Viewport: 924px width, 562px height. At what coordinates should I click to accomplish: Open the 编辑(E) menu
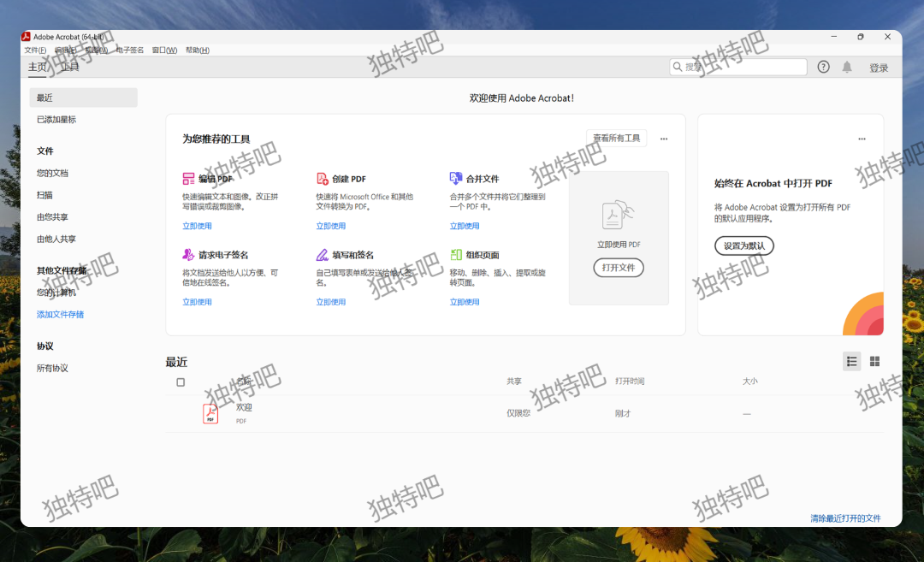click(x=65, y=50)
